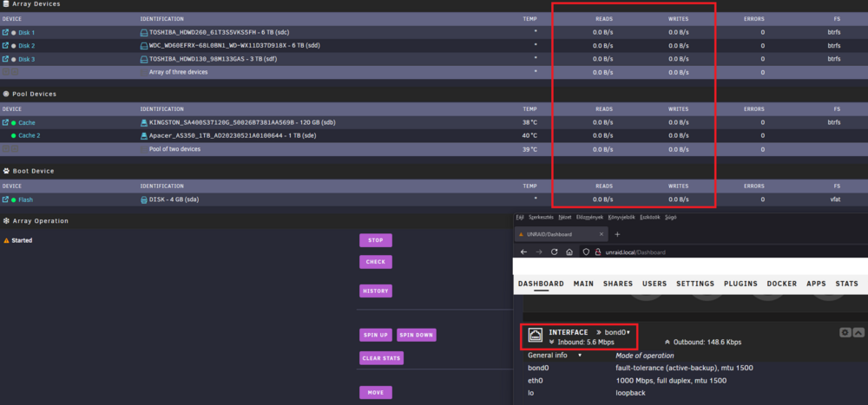Viewport: 868px width, 405px height.
Task: Switch to the Dashboard menu tab
Action: click(541, 284)
